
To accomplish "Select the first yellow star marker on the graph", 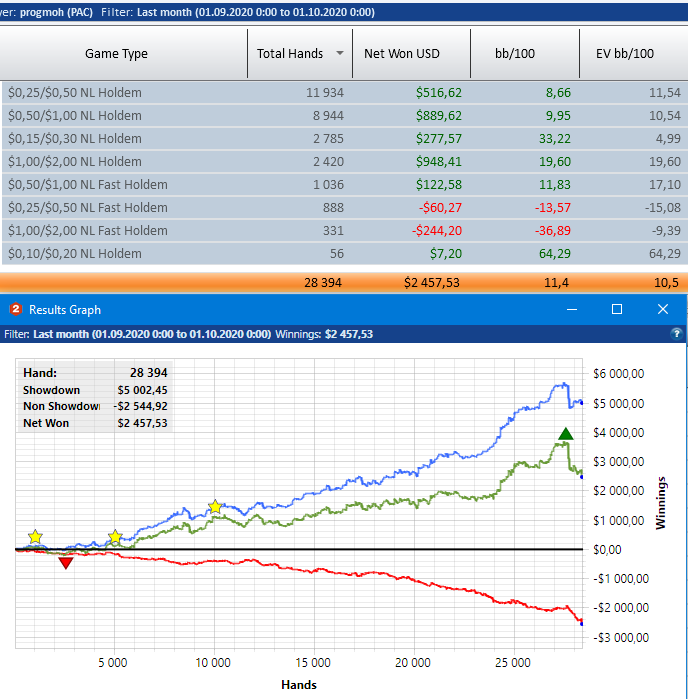I will pos(35,536).
